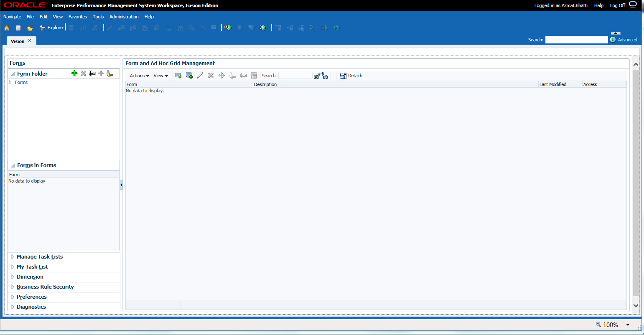The height and width of the screenshot is (335, 644).
Task: Click the Help link in the top header
Action: 599,5
